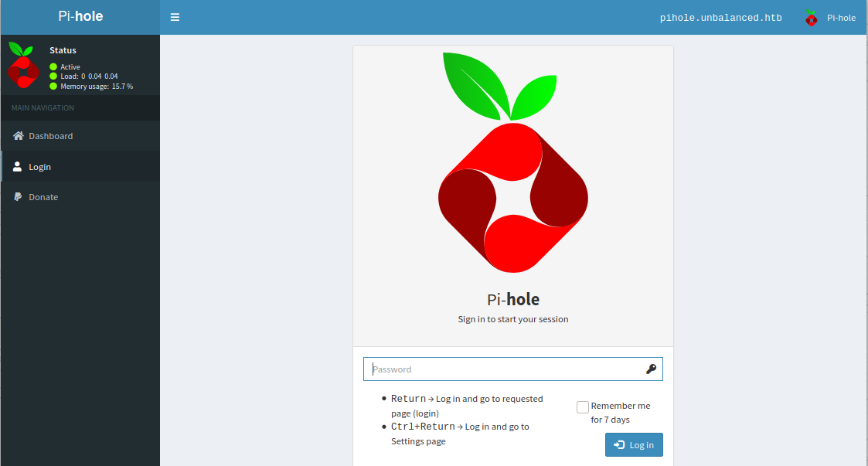
Task: Open the Pi-hole user menu in top-right
Action: pos(830,18)
